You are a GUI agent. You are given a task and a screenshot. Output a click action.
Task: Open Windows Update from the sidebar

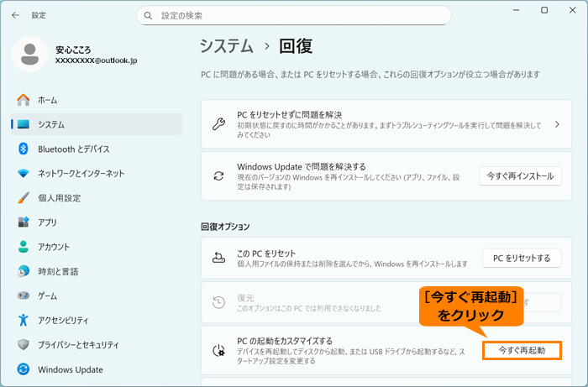click(x=97, y=369)
